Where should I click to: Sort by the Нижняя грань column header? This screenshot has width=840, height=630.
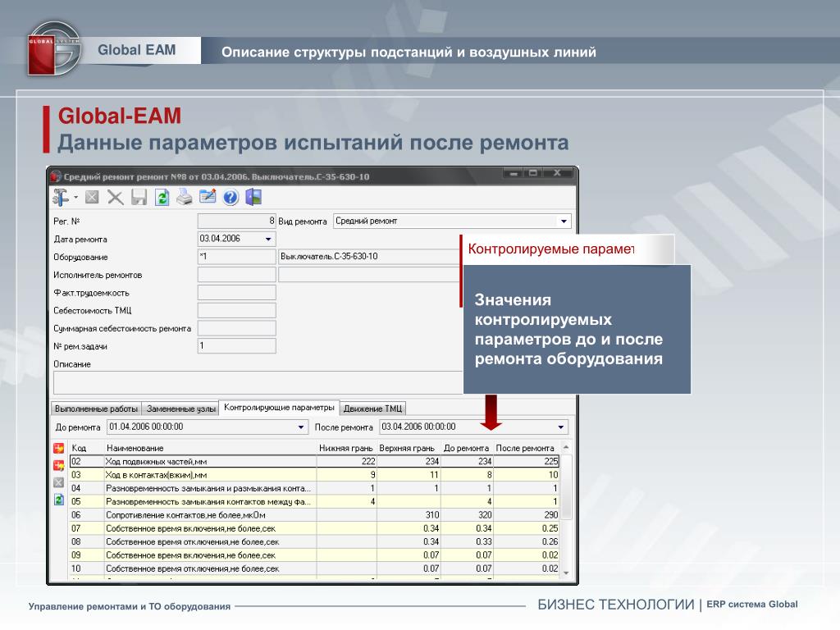pyautogui.click(x=347, y=448)
